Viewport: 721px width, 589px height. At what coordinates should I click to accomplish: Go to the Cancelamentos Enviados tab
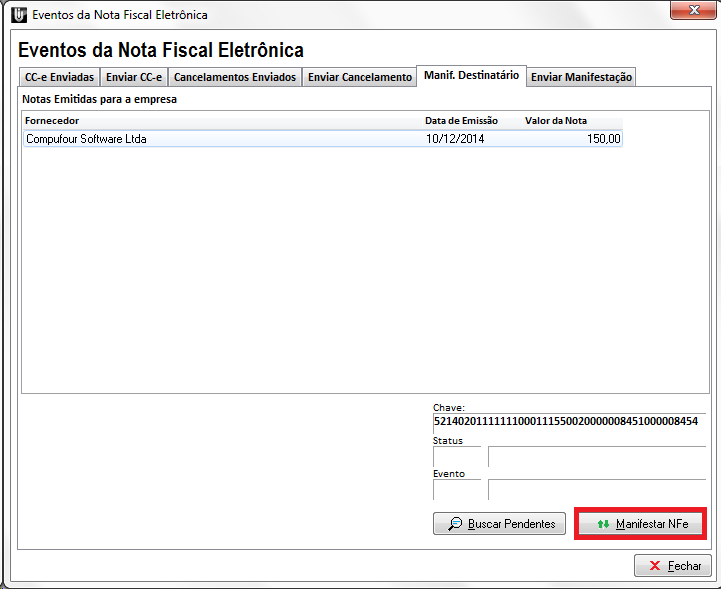235,77
